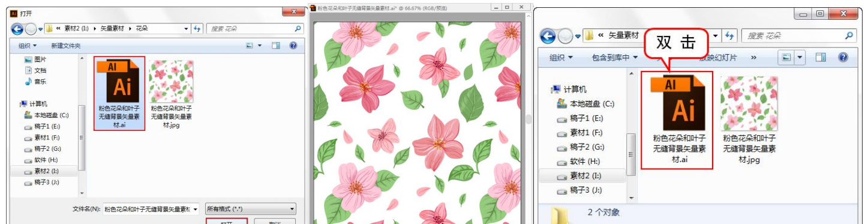Click "2 个对象" in Explorer status bar
The width and height of the screenshot is (868, 224).
point(603,213)
